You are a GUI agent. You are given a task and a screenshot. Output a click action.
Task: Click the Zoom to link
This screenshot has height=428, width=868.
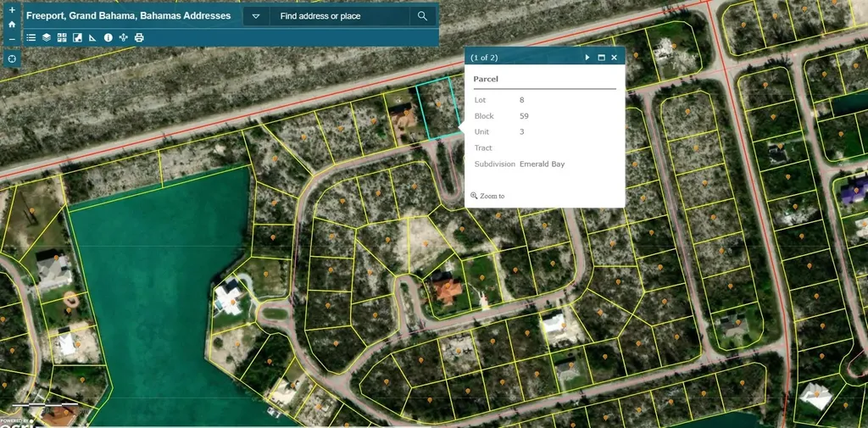492,196
